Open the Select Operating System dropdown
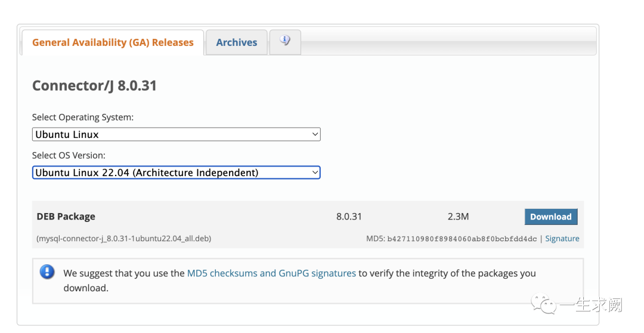Image resolution: width=644 pixels, height=333 pixels. [176, 134]
